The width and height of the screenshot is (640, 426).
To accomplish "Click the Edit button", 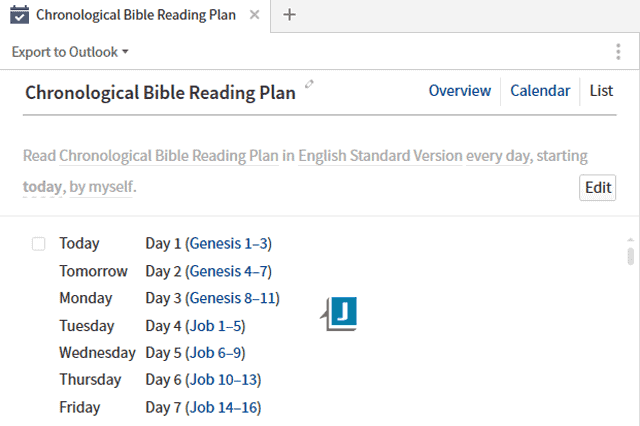I will [x=598, y=188].
